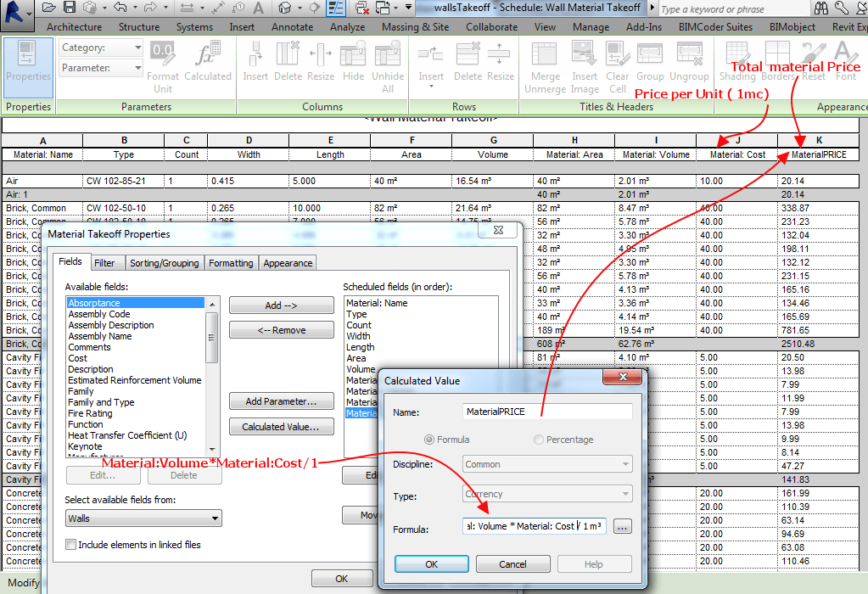
Task: Click the Redo arrow icon
Action: tap(150, 8)
